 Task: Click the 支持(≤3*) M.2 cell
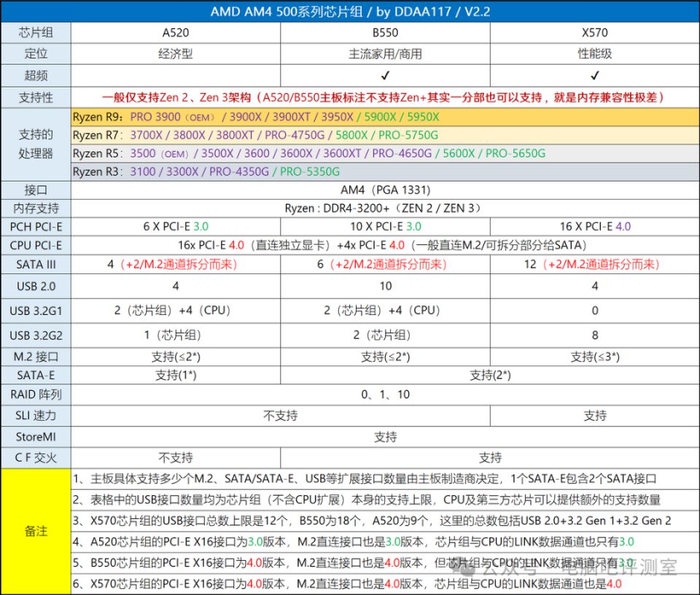tap(595, 357)
